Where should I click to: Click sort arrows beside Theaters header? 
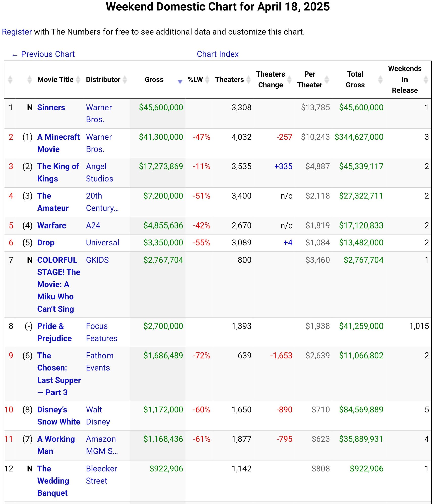point(249,80)
